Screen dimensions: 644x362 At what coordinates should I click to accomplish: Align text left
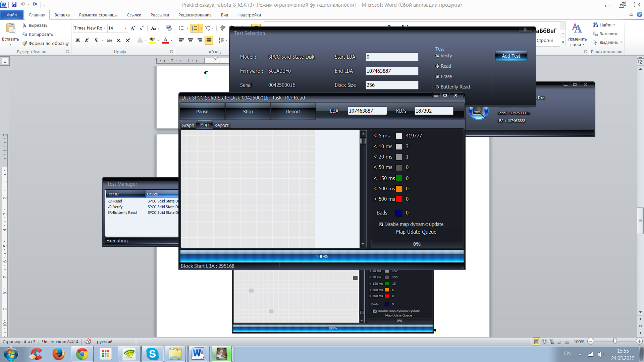tap(181, 40)
